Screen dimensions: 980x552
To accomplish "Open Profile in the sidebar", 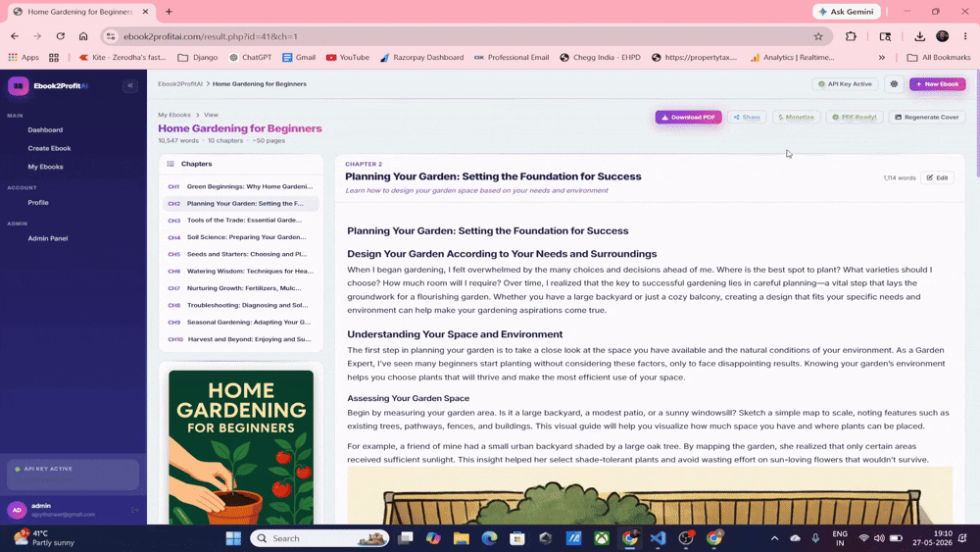I will (x=38, y=203).
